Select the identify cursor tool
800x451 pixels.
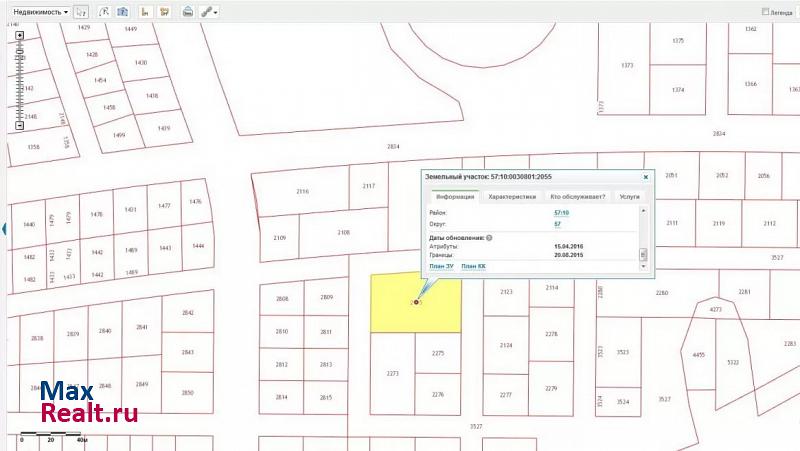[x=81, y=13]
